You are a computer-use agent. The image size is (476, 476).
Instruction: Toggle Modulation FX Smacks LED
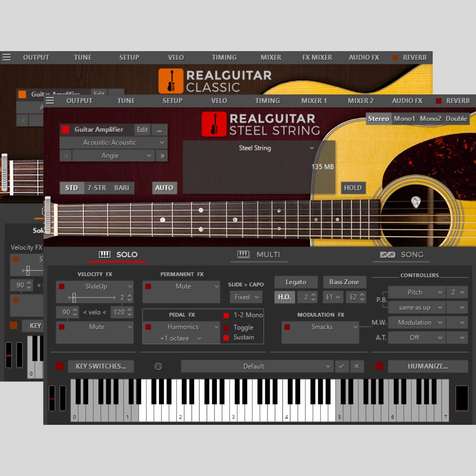287,327
